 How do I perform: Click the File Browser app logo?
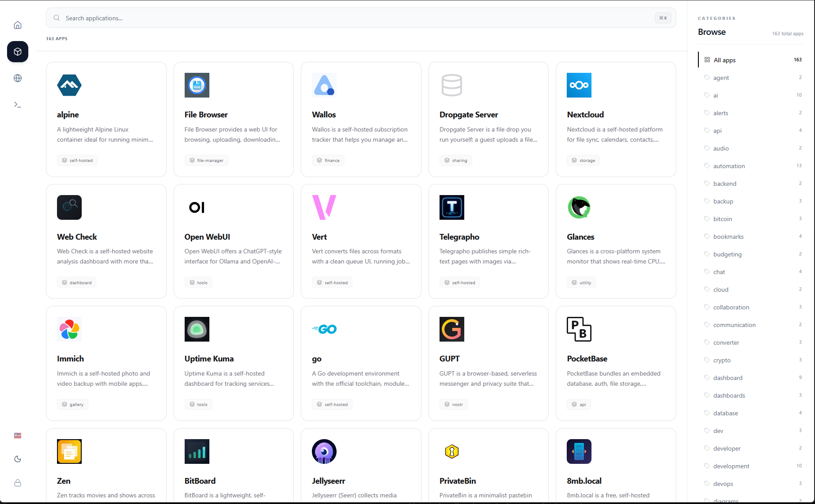pyautogui.click(x=197, y=85)
